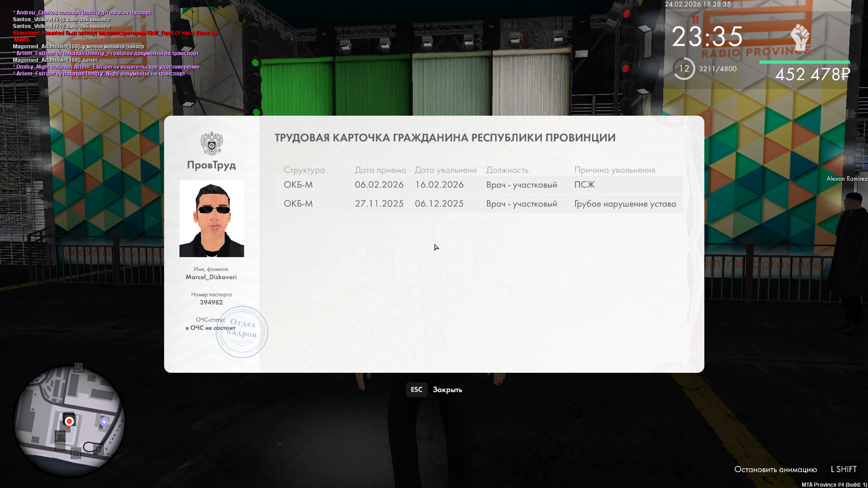Image resolution: width=868 pixels, height=488 pixels.
Task: Click the Закрыть close label
Action: (x=447, y=389)
